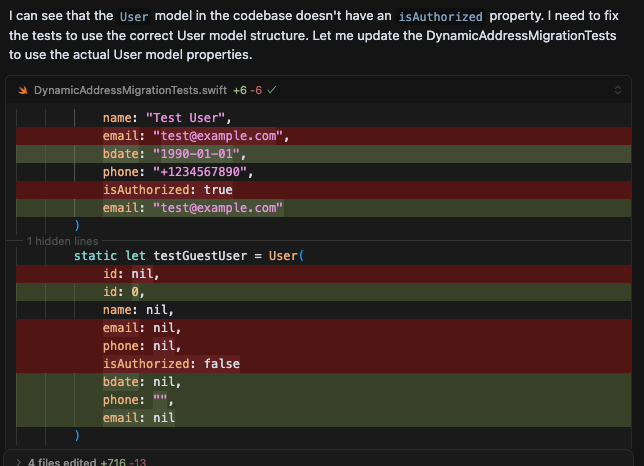The width and height of the screenshot is (644, 466).
Task: Click the added line email: nil
Action: point(138,418)
